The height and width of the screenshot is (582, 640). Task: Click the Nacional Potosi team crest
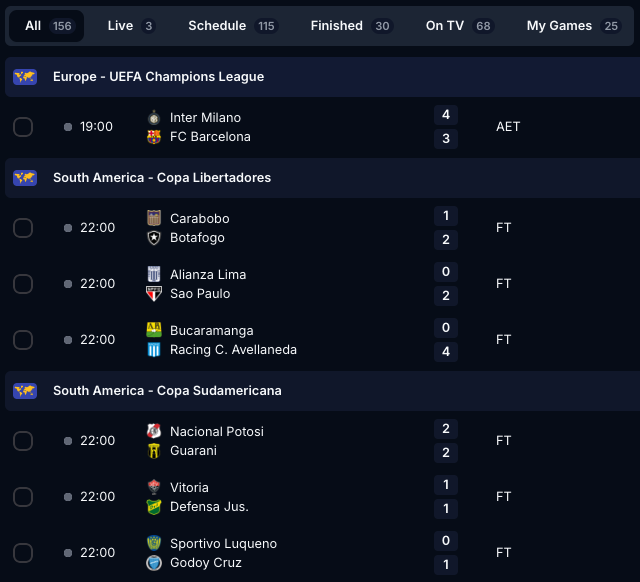(x=154, y=432)
